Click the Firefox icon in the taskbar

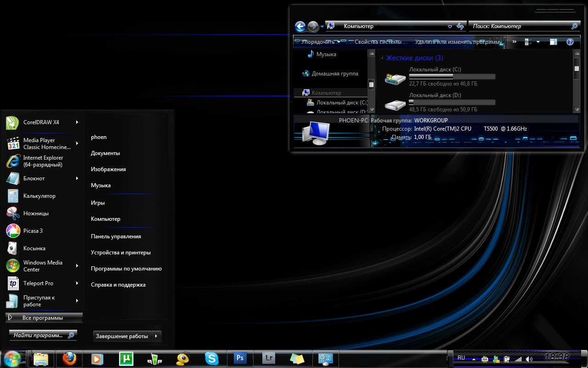click(69, 358)
